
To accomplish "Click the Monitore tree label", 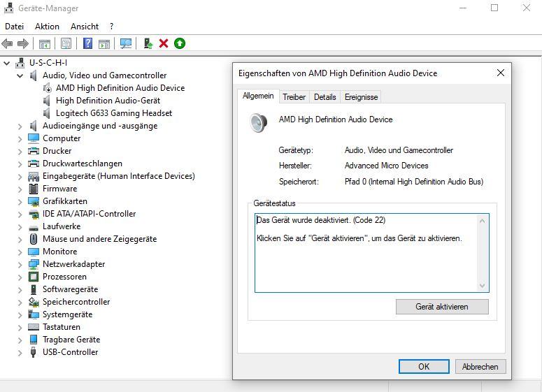I will tap(60, 252).
